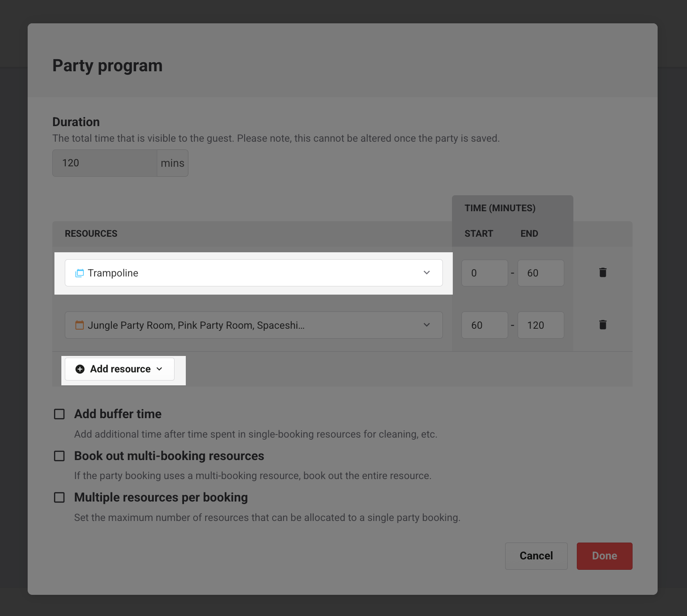The width and height of the screenshot is (687, 616).
Task: Click the plus icon on Add resource
Action: [x=80, y=369]
